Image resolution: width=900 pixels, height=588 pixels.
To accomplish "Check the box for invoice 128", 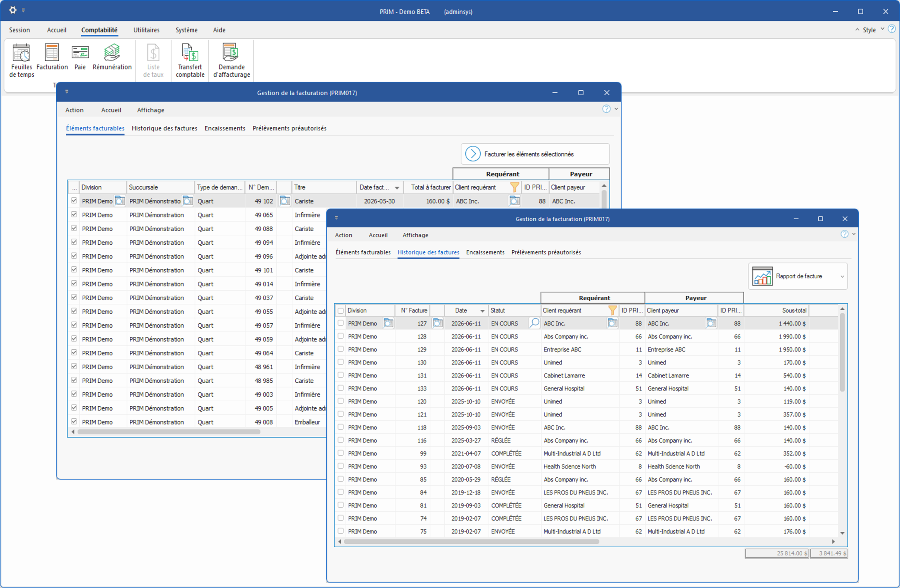I will 340,336.
